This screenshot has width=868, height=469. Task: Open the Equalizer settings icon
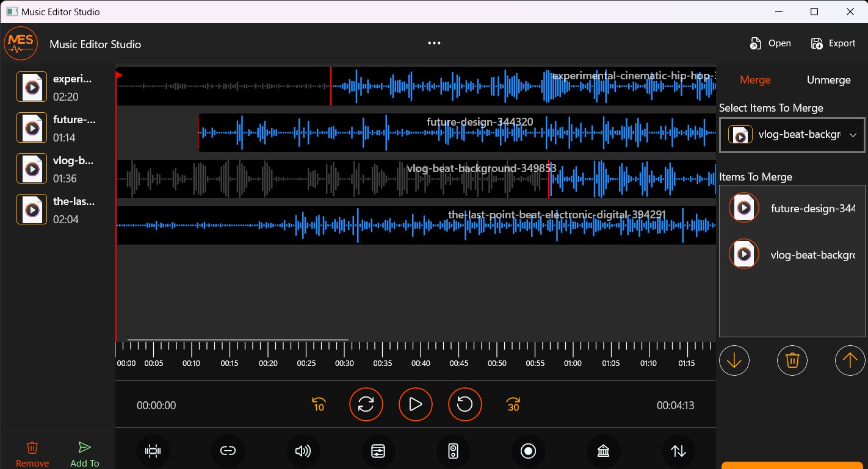pyautogui.click(x=378, y=451)
